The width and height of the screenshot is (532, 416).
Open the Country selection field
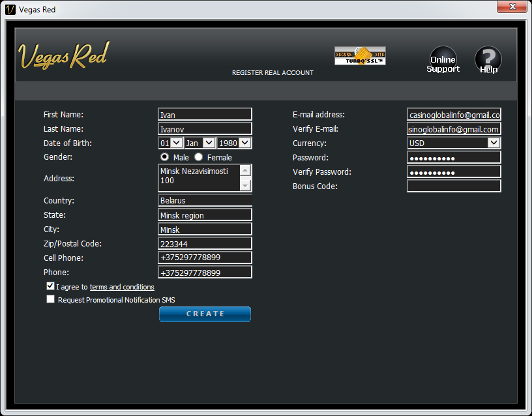pyautogui.click(x=205, y=200)
